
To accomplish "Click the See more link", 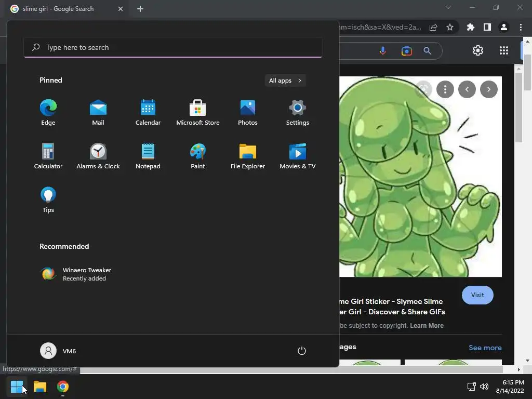I will tap(485, 348).
